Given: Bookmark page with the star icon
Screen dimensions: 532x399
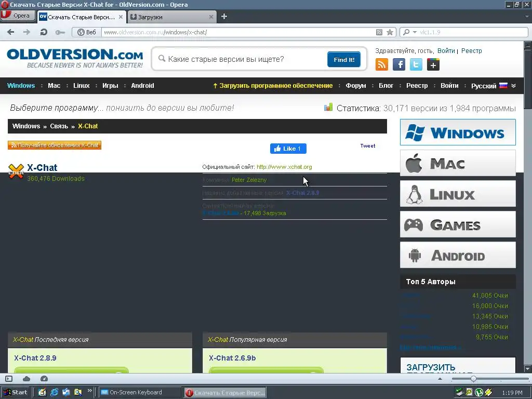Looking at the screenshot, I should (x=390, y=32).
